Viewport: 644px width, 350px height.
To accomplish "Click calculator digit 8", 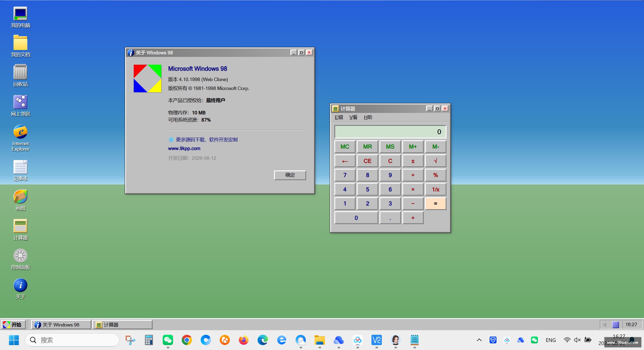I will coord(367,175).
